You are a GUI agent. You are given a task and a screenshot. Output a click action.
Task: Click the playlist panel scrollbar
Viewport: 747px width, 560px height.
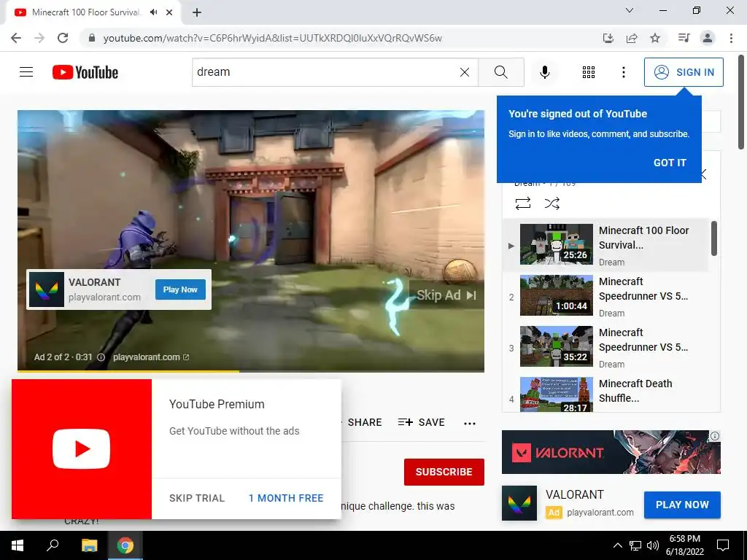[713, 238]
